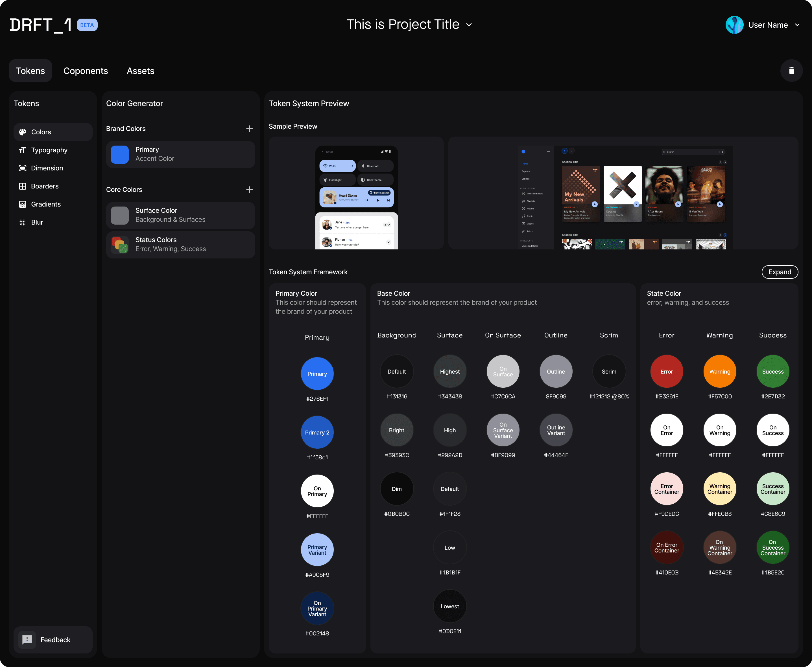812x667 pixels.
Task: Click the trash delete icon button
Action: [791, 71]
